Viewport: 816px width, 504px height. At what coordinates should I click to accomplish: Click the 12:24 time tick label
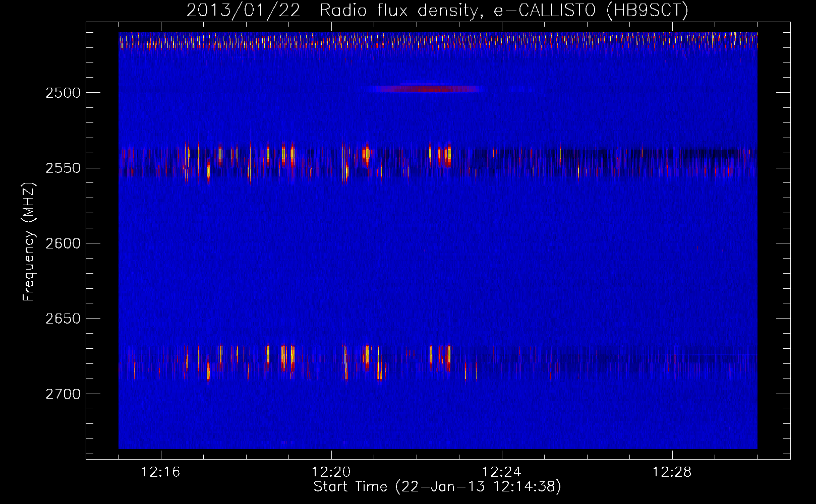(x=502, y=472)
